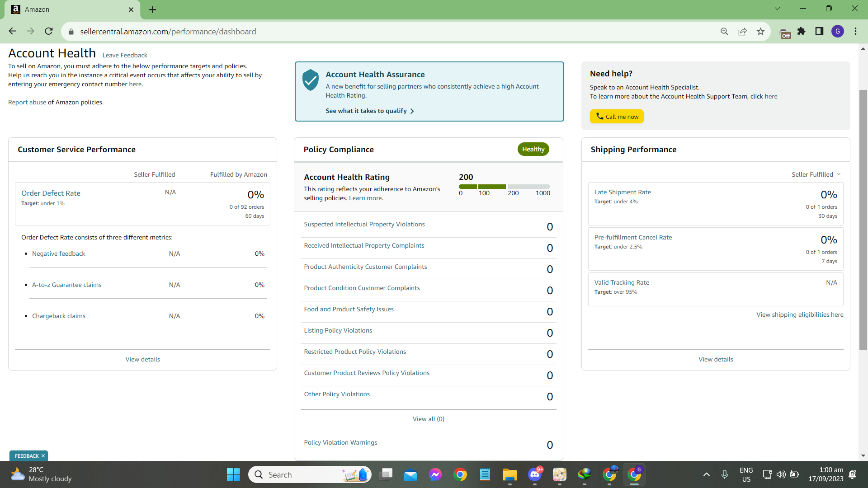Go back to the previous page
The height and width of the screenshot is (488, 868).
pos(12,31)
